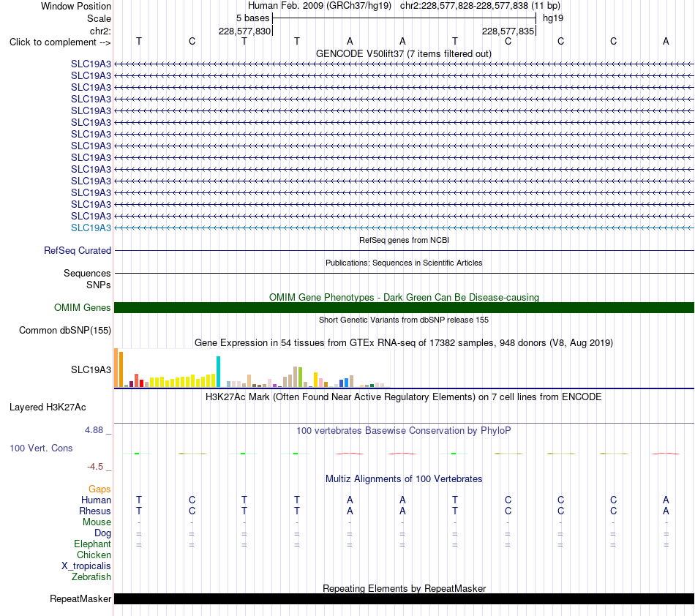Click the 'Human Feb. 2009 (GRCh37/hg19)' title
Image resolution: width=695 pixels, height=616 pixels.
click(x=320, y=6)
